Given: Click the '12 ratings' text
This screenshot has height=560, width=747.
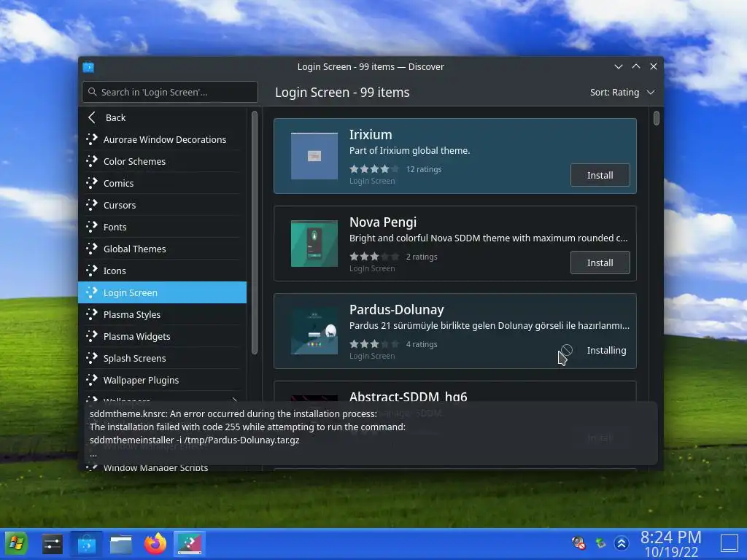Looking at the screenshot, I should pos(424,169).
